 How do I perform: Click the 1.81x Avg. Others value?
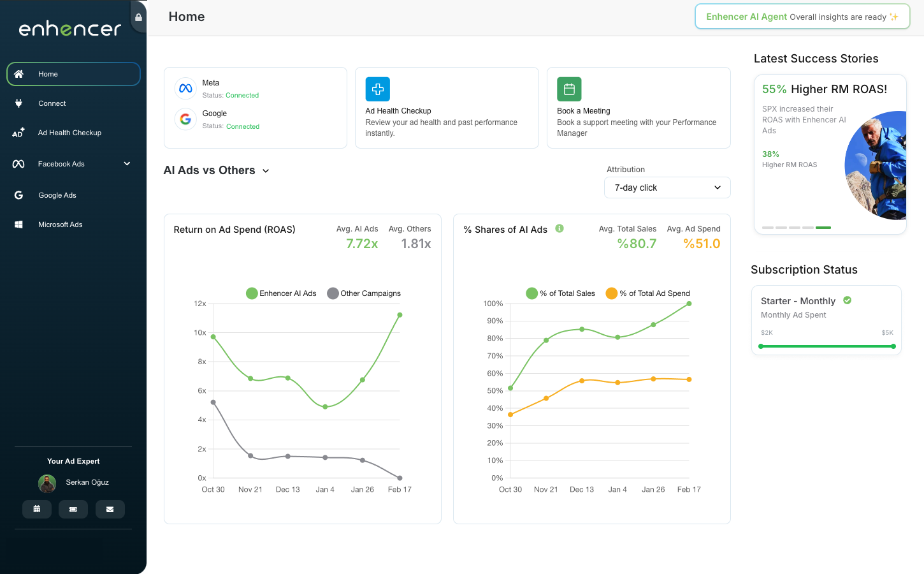point(416,244)
